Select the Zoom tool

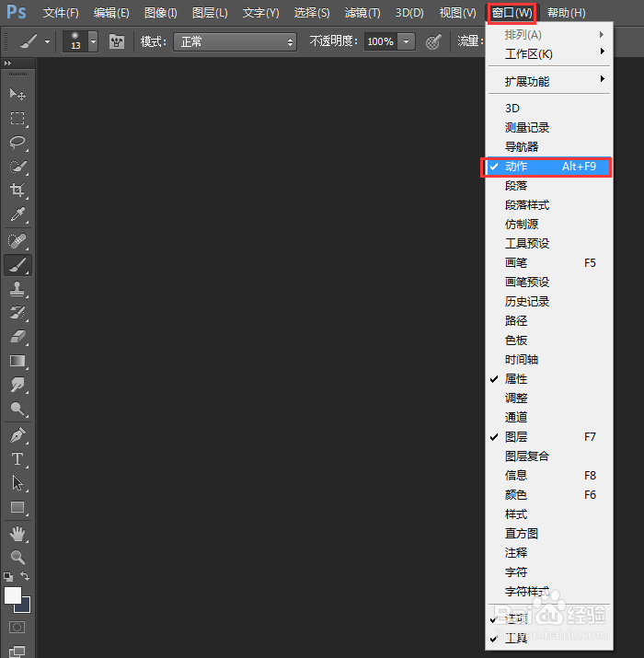point(17,558)
